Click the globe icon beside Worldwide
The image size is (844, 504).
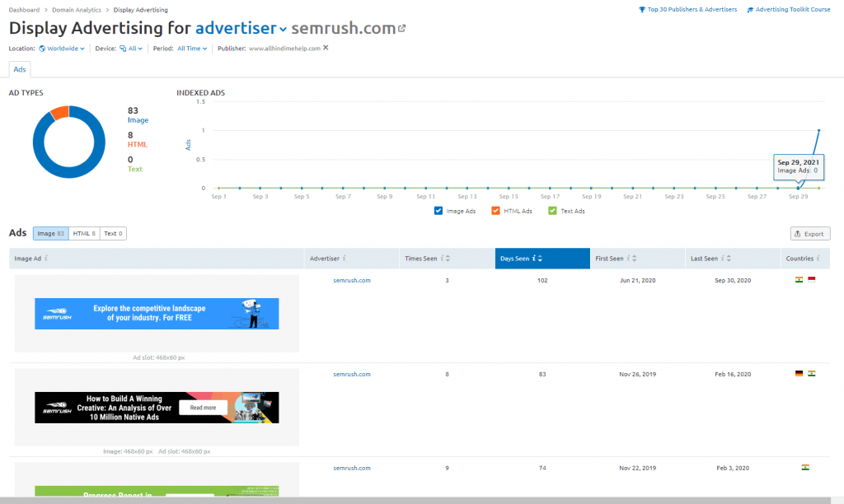point(42,49)
